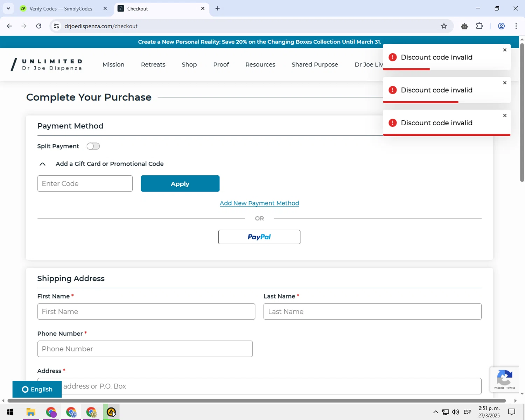Open the Windows Start menu
The height and width of the screenshot is (420, 525).
[x=10, y=412]
